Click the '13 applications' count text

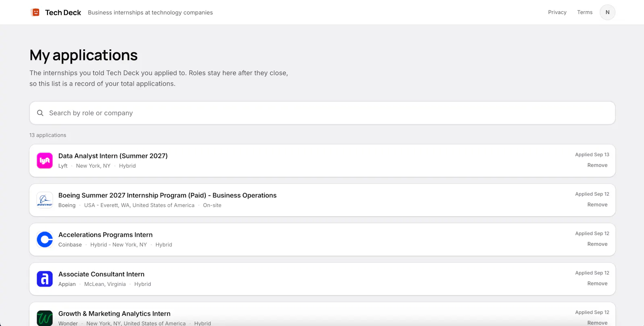click(x=48, y=135)
